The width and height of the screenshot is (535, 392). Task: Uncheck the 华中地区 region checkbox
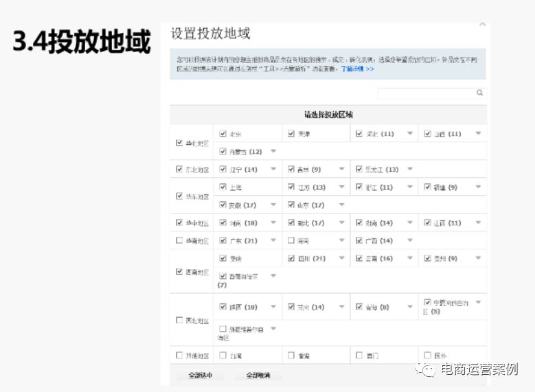[179, 222]
